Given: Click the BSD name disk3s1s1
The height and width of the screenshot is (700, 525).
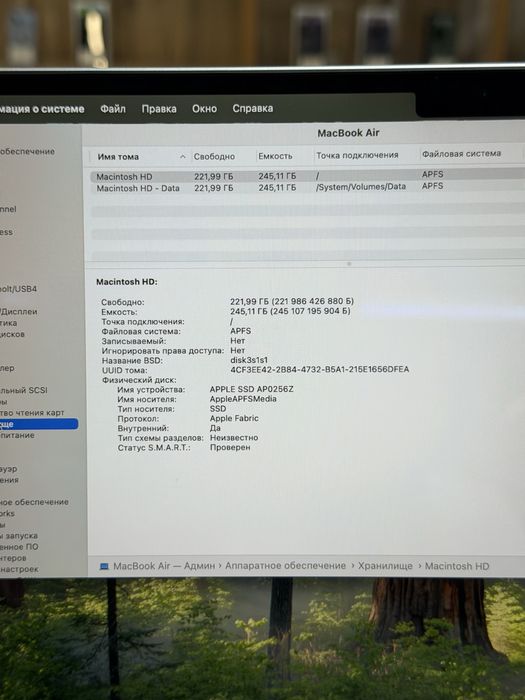Looking at the screenshot, I should click(249, 360).
